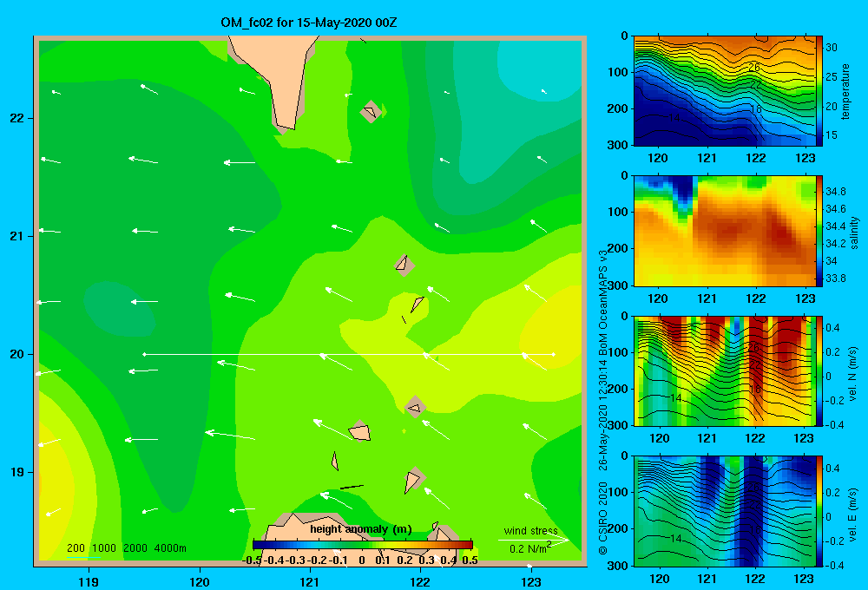Click the 'temperature' colorbar axis title
This screenshot has height=590, width=868.
tap(845, 91)
